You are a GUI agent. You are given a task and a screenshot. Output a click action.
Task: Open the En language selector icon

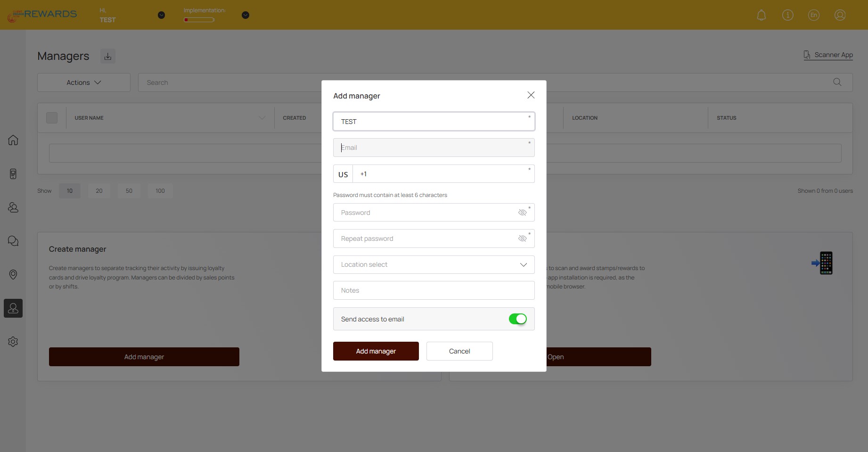pyautogui.click(x=814, y=15)
